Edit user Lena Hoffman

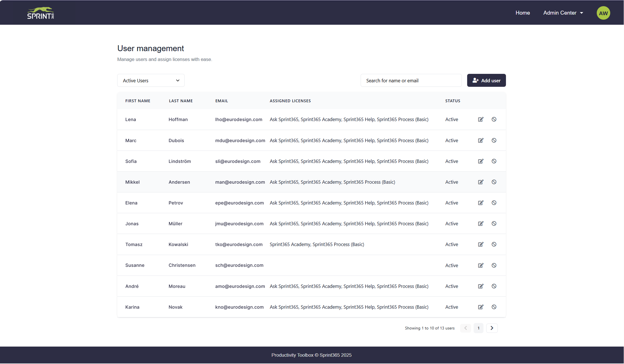(x=481, y=119)
